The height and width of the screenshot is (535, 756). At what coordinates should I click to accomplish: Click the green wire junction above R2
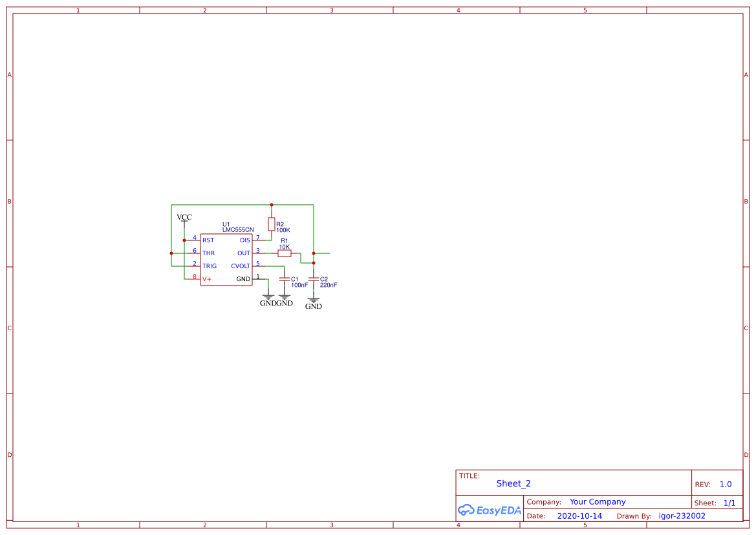click(x=272, y=204)
